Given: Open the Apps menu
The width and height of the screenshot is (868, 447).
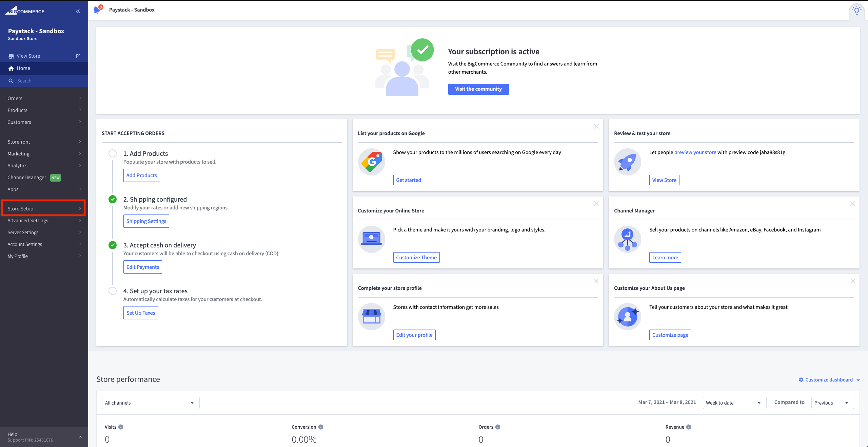Looking at the screenshot, I should (x=44, y=189).
